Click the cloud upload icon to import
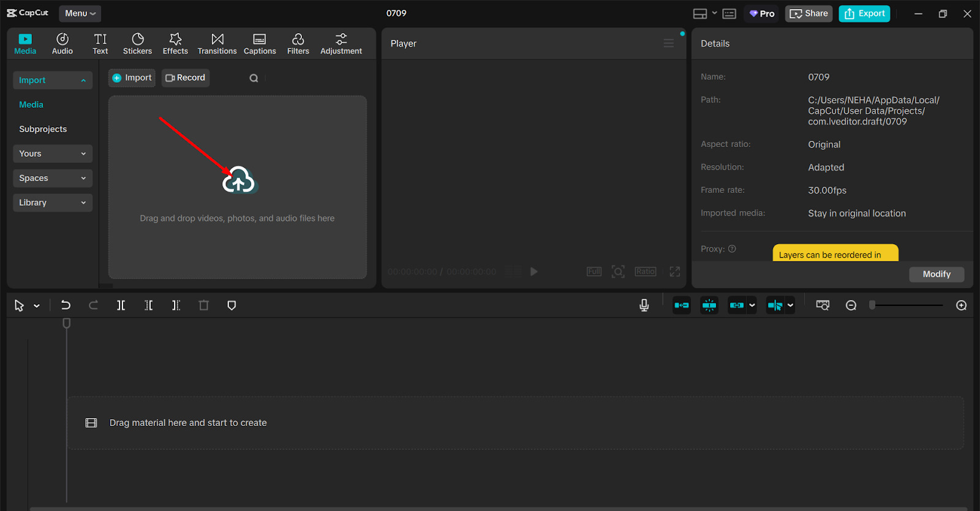This screenshot has height=511, width=980. point(238,180)
